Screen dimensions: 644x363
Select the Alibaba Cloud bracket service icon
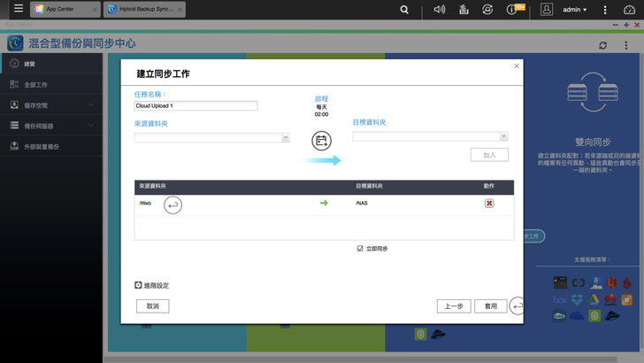pos(579,282)
